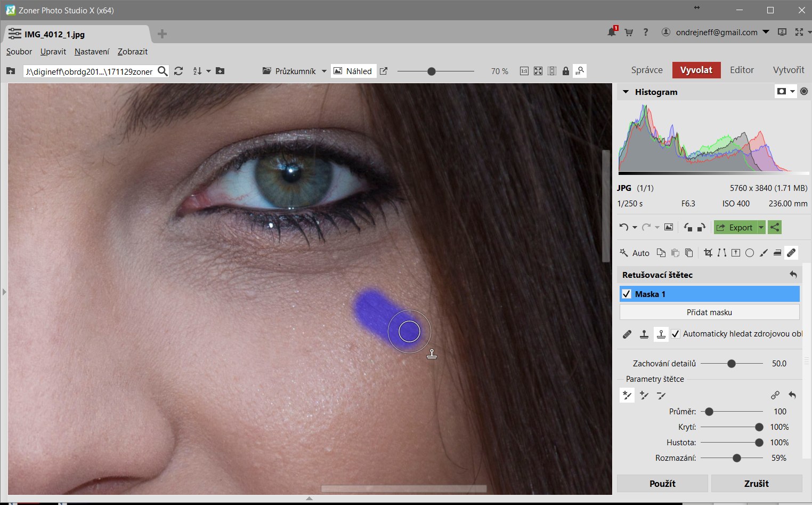Go up one folder level
The height and width of the screenshot is (505, 812).
click(x=11, y=71)
